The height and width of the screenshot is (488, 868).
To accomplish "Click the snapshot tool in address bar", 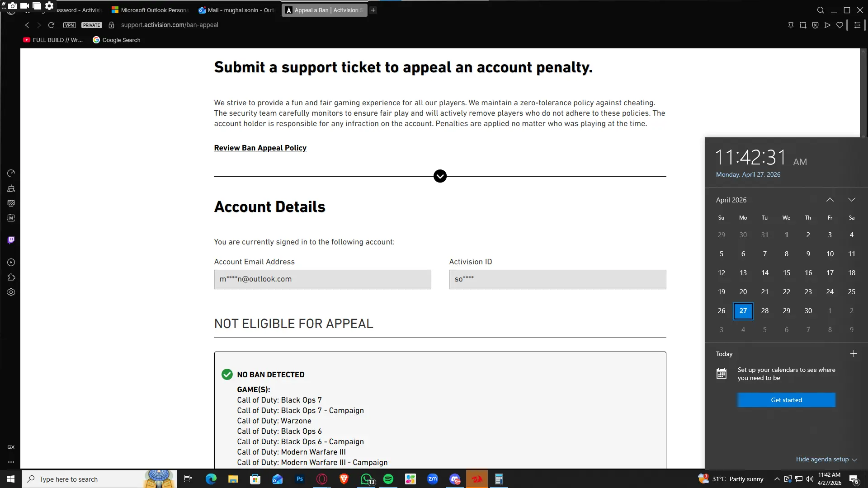I will (803, 25).
